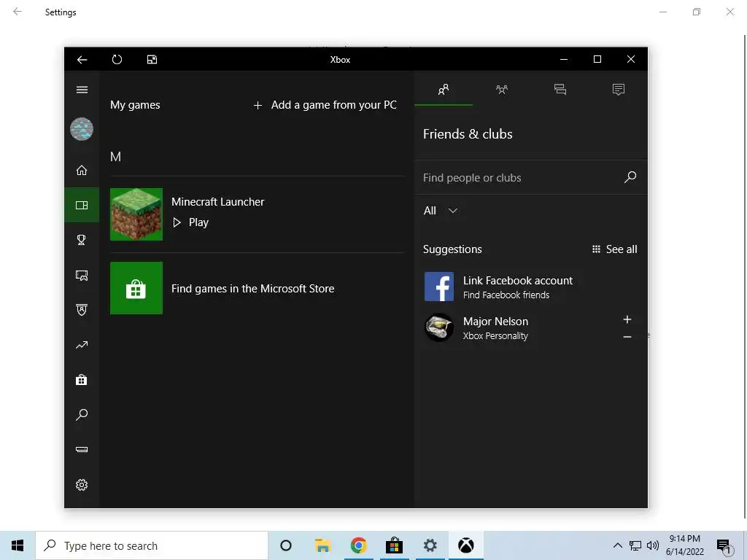Click the My games heading
This screenshot has height=560, width=747.
coord(135,105)
